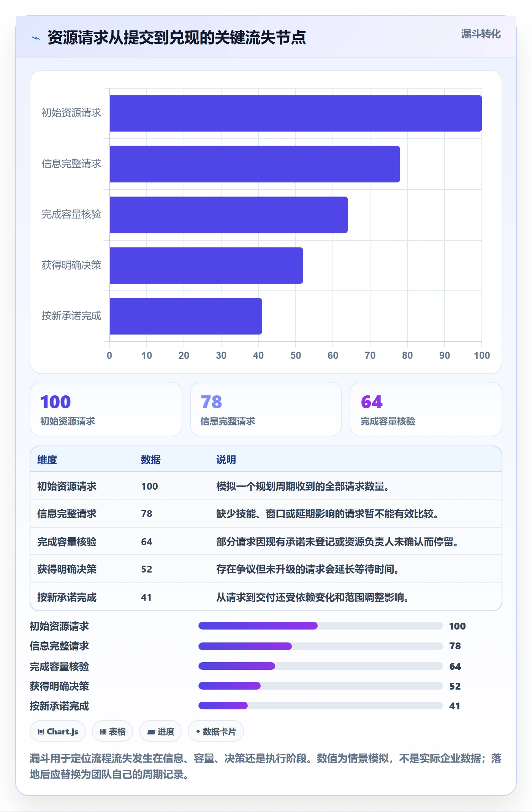Click the 78 信息完整请求 stat card
The width and height of the screenshot is (532, 812).
(266, 409)
